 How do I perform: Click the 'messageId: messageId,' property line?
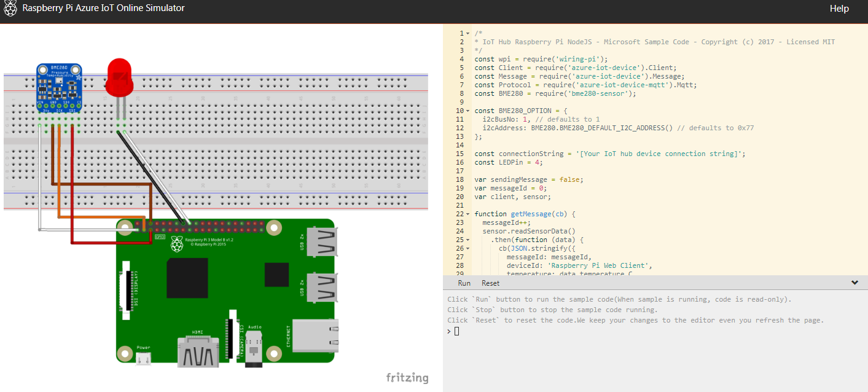549,257
